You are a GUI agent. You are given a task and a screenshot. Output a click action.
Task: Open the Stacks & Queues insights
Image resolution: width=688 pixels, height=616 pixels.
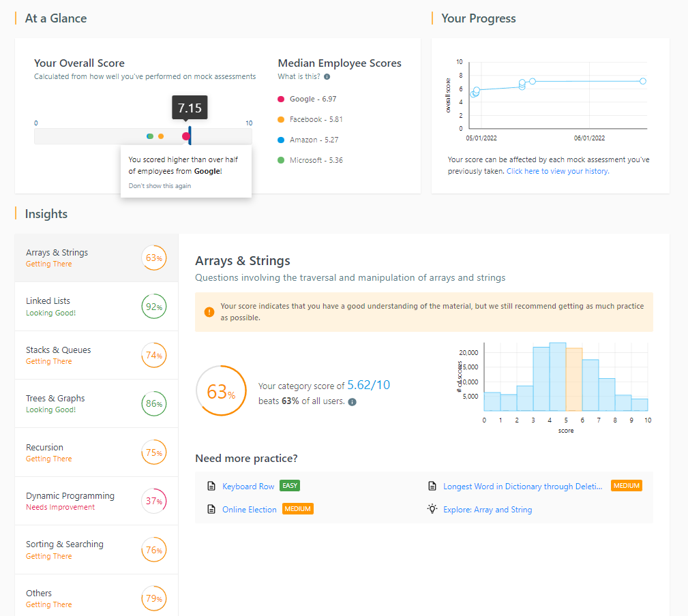(96, 355)
